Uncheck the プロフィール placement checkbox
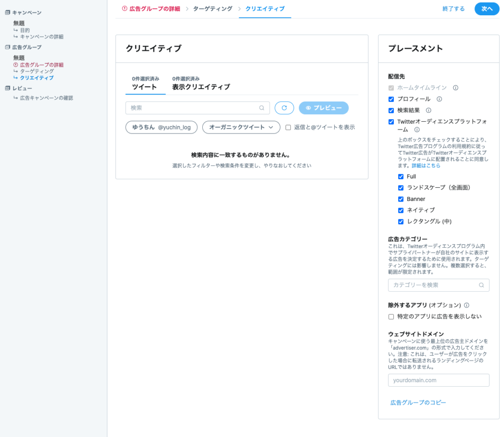This screenshot has width=504, height=437. point(391,99)
